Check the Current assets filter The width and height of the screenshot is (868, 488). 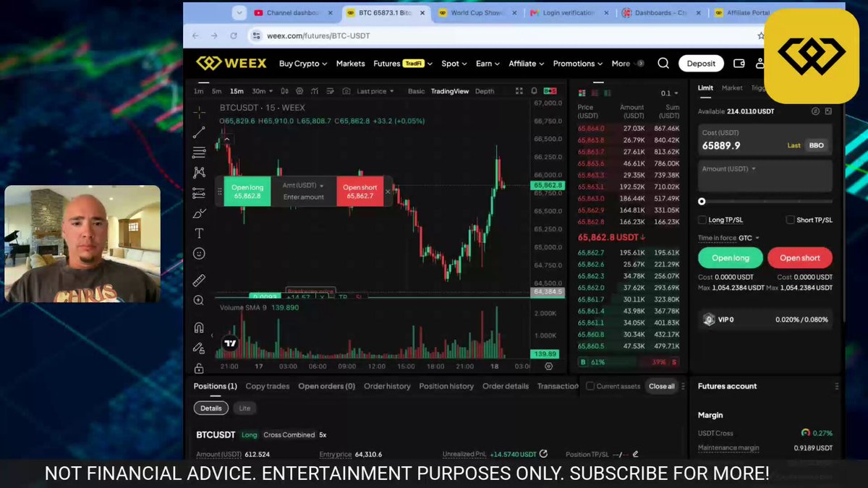590,386
